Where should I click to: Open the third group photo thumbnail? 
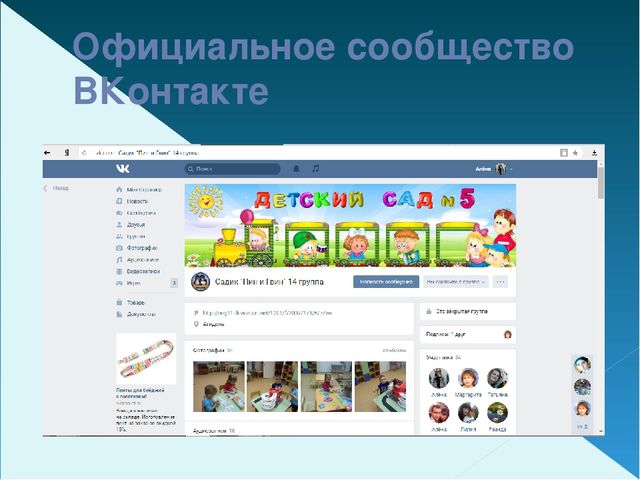click(x=326, y=387)
